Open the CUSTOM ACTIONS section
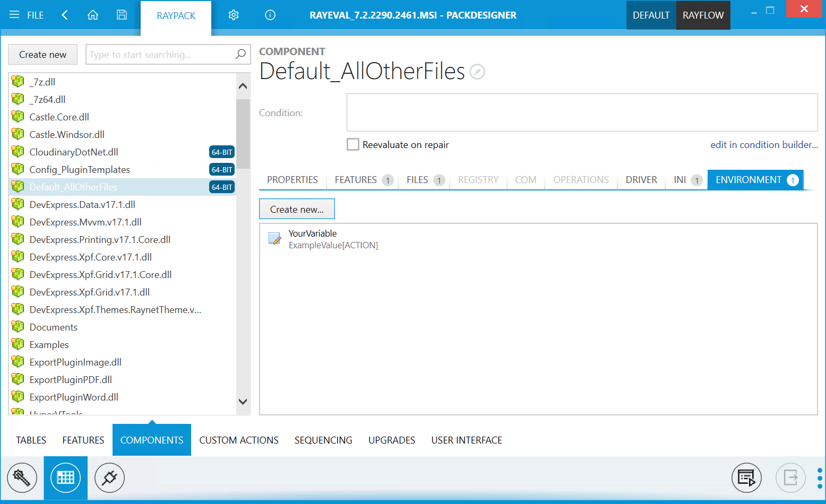This screenshot has width=826, height=504. pos(239,440)
